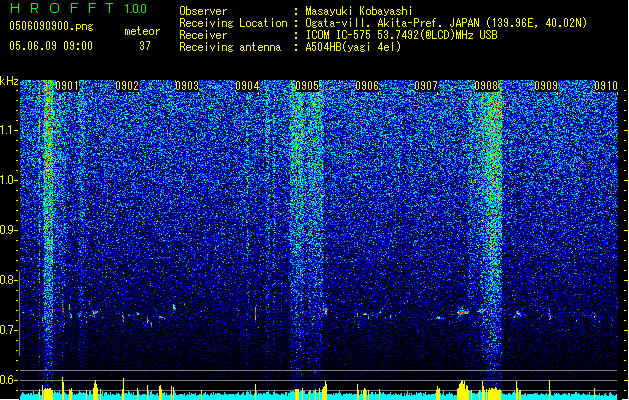Click time marker 0908
Viewport: 629px width, 400px height.
(x=486, y=86)
